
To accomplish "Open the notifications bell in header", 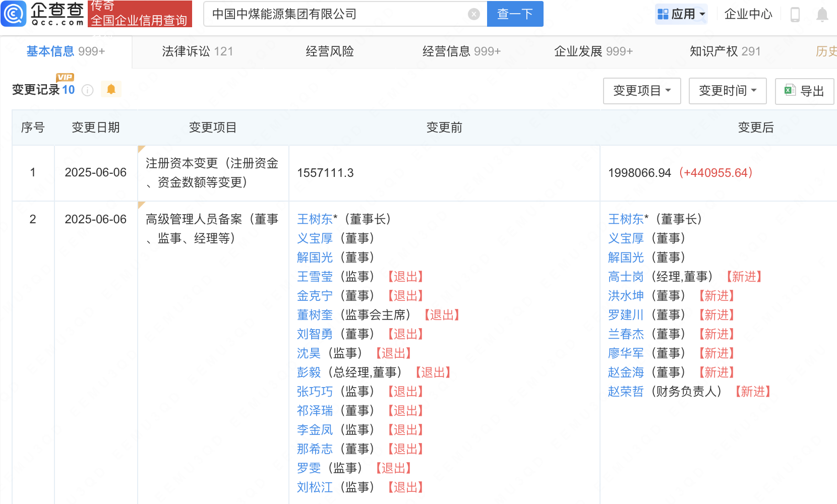I will 822,15.
